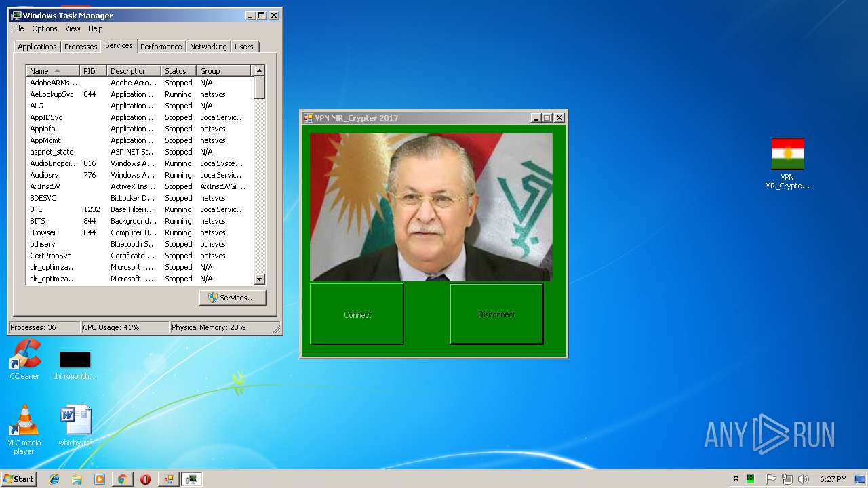Select AdobeARMs... service row
Viewport: 868px width, 488px height.
click(x=140, y=83)
